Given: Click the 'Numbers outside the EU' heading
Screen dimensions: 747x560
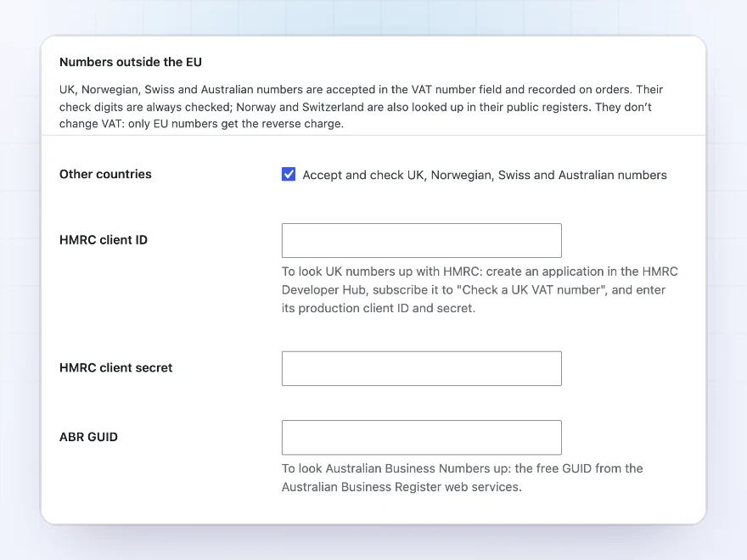Looking at the screenshot, I should pyautogui.click(x=131, y=62).
